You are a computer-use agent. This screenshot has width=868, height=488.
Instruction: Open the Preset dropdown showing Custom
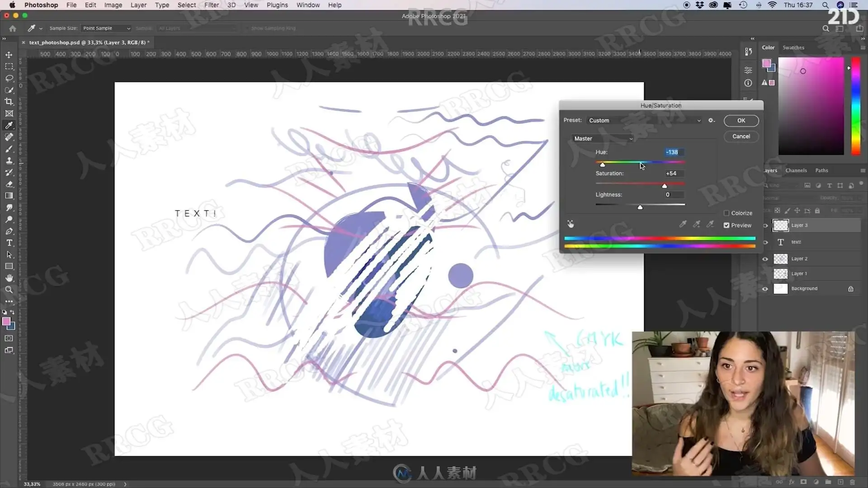pyautogui.click(x=644, y=121)
